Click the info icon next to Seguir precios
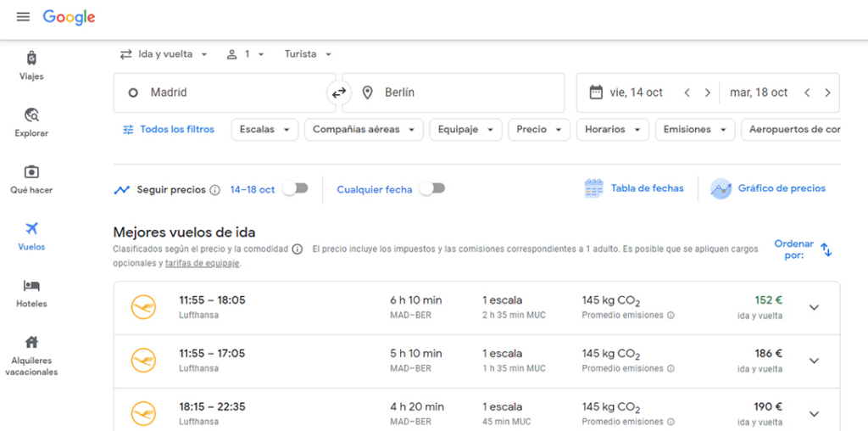This screenshot has height=431, width=868. click(x=215, y=190)
